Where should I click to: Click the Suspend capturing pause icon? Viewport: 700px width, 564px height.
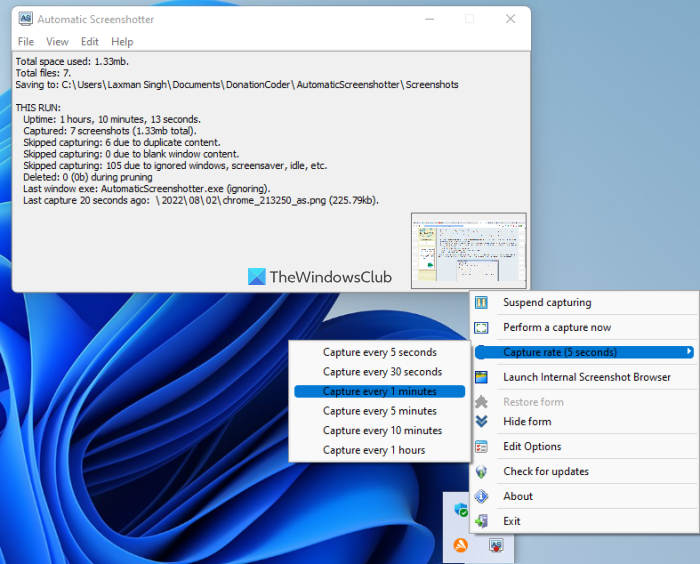(481, 302)
